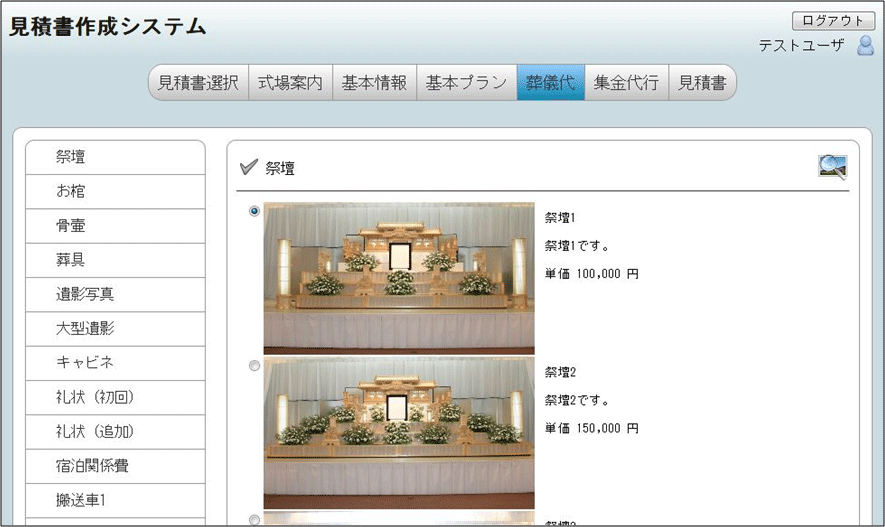Choose お棺 in the sidebar list

[x=115, y=192]
